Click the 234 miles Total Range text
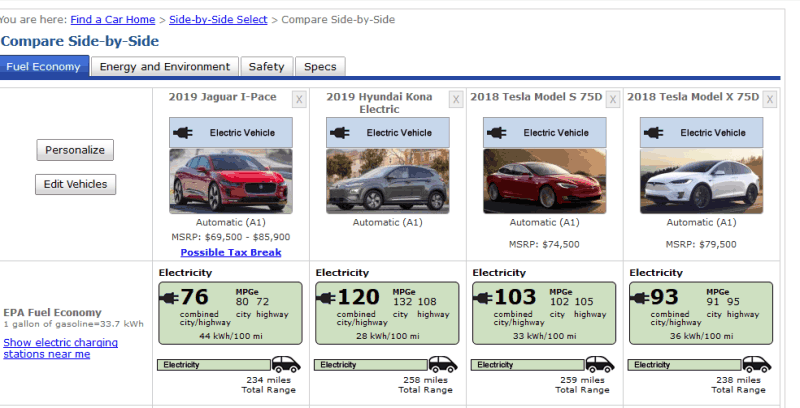This screenshot has width=800, height=408. click(x=268, y=385)
